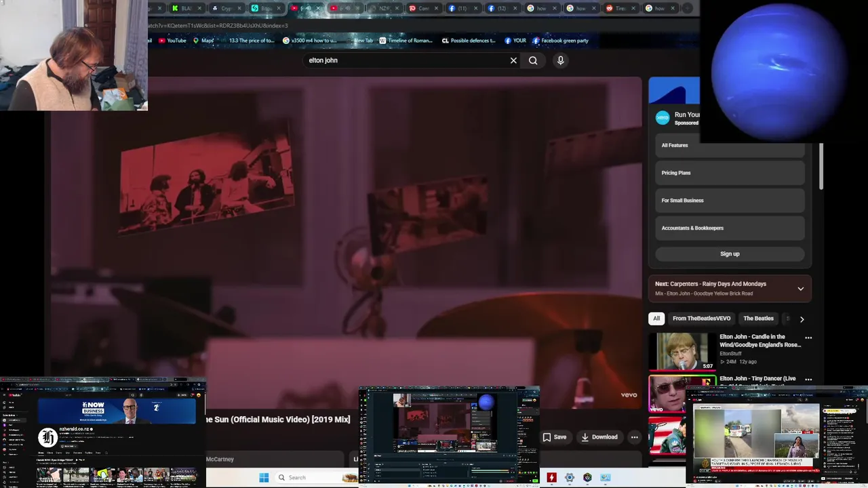Screen dimensions: 868x488
Task: Open the YouTube bookmark in bookmarks bar
Action: pos(172,41)
